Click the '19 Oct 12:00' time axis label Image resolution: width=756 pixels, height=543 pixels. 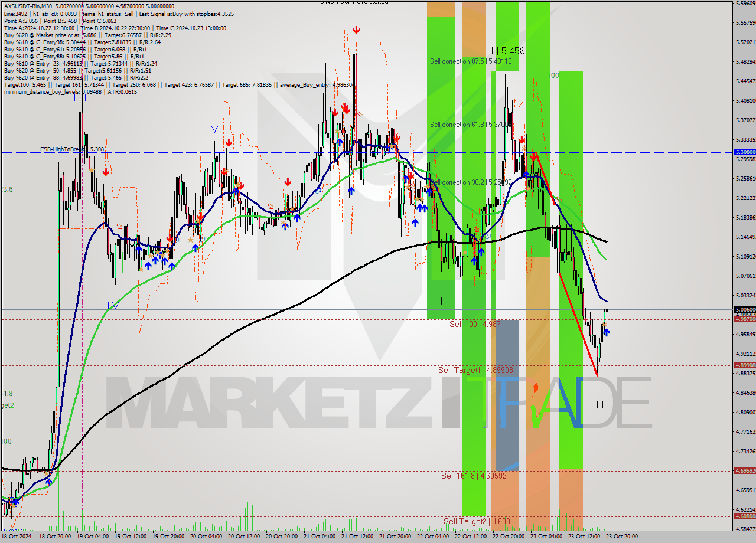point(131,537)
